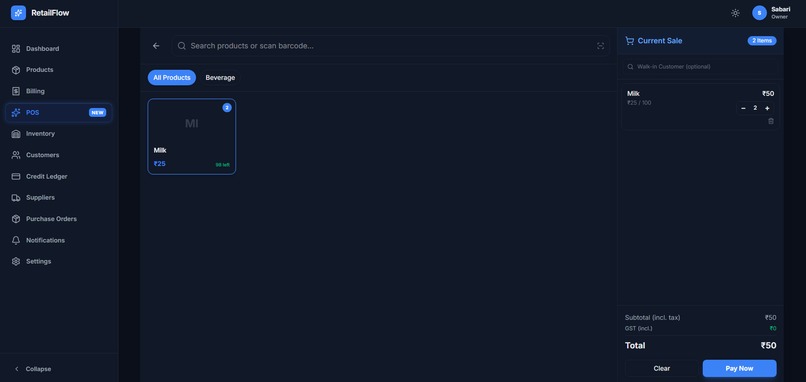Clear the current sale
806x382 pixels.
click(x=662, y=368)
